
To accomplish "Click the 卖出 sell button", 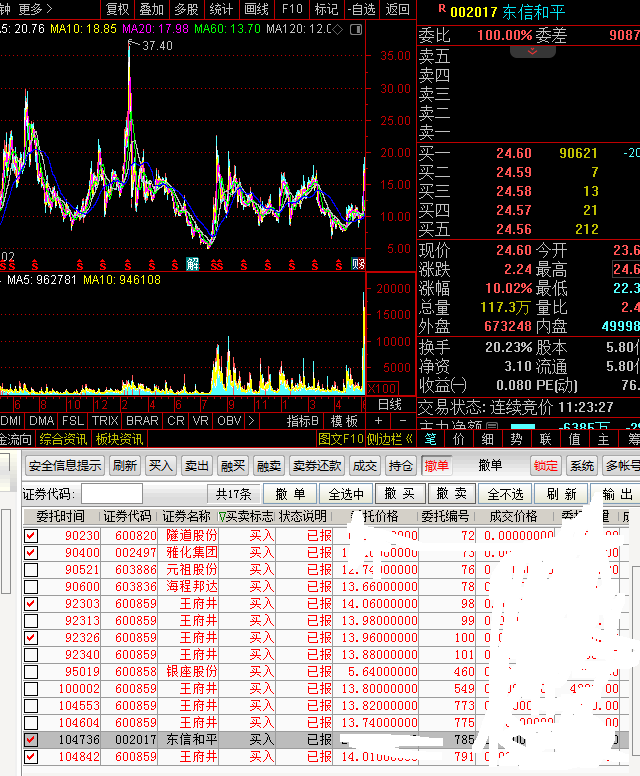I will [x=197, y=466].
